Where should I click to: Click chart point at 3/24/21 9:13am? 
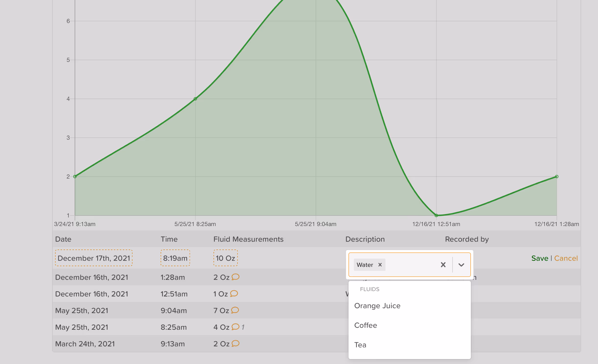click(75, 177)
